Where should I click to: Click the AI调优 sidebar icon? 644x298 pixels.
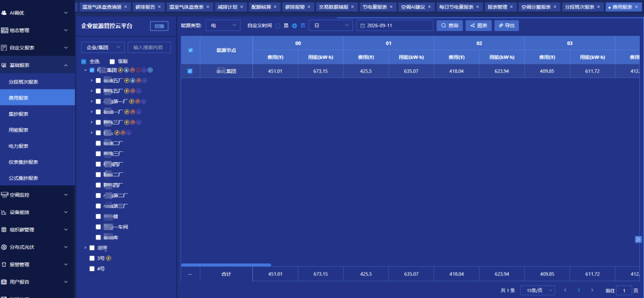click(x=4, y=13)
